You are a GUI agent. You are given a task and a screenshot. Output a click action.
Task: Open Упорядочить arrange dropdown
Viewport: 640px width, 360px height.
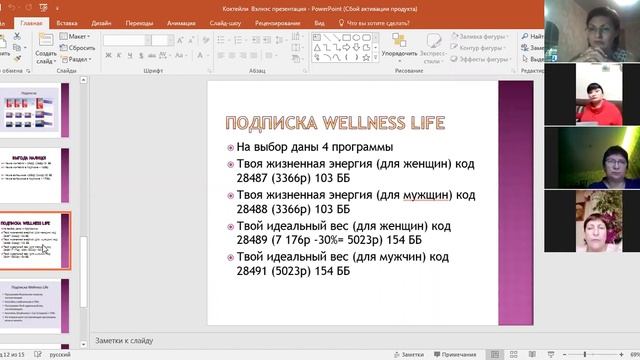399,48
